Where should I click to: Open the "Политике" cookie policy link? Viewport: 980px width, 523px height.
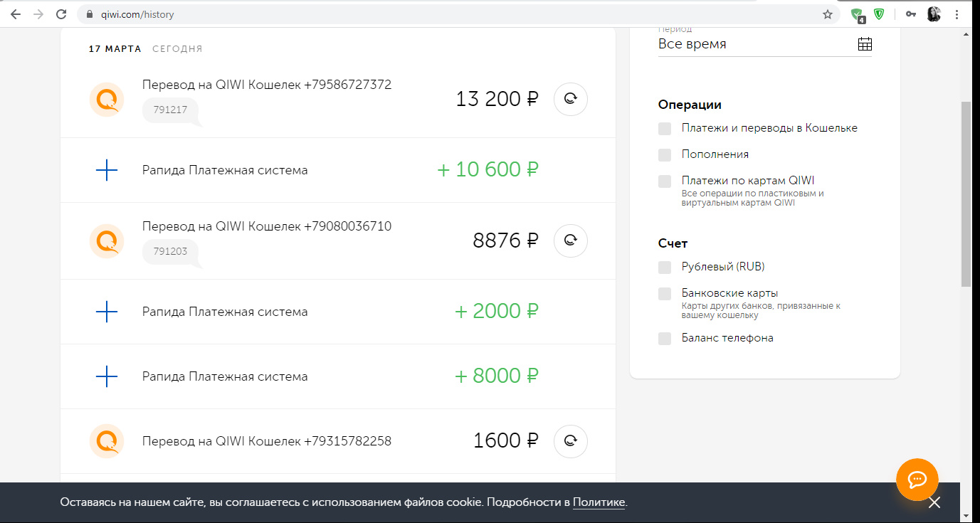599,503
